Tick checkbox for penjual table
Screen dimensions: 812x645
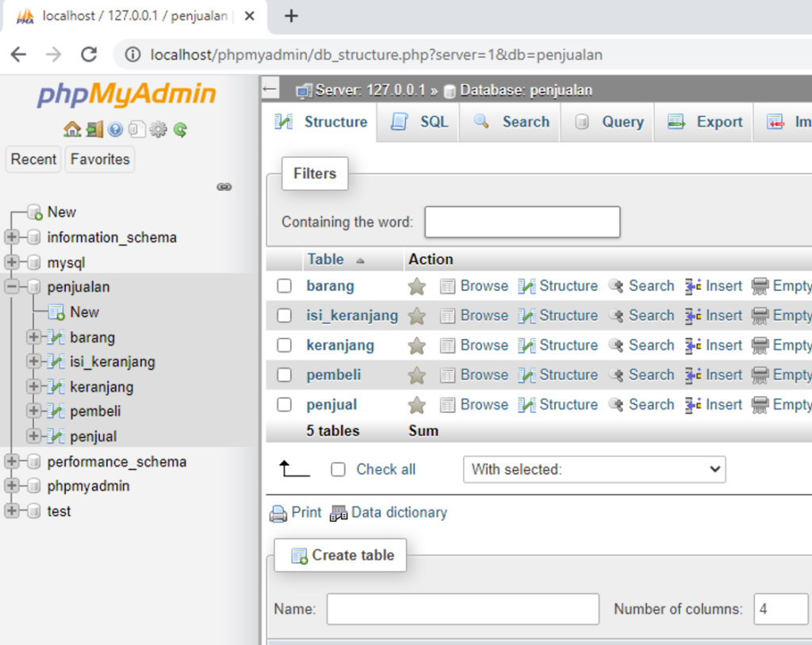pyautogui.click(x=285, y=404)
